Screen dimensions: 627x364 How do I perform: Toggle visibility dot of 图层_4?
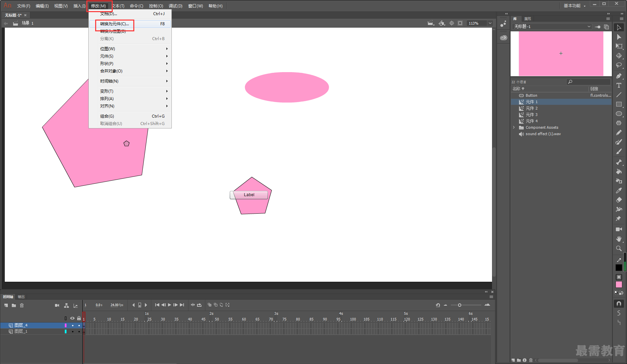[73, 326]
